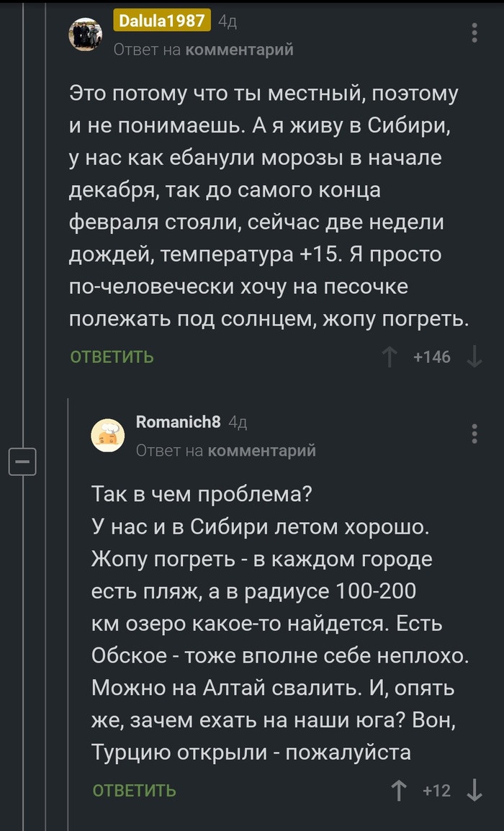Upvote Dalula1987's comment
The image size is (504, 831).
pos(390,356)
